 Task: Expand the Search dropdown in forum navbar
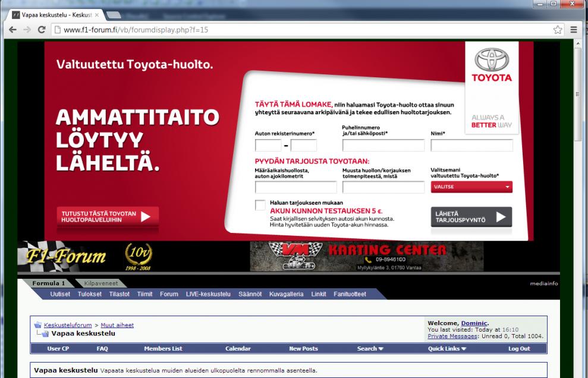tap(370, 348)
